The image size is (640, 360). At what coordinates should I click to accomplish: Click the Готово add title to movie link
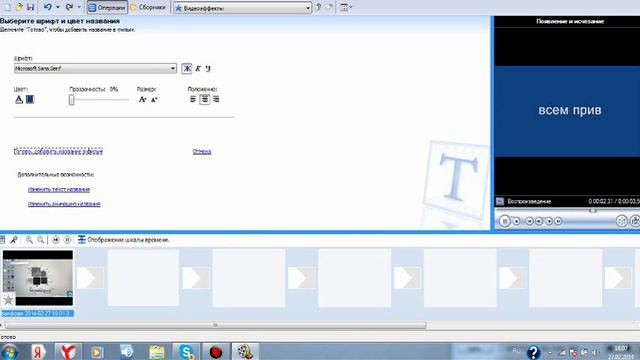[58, 151]
